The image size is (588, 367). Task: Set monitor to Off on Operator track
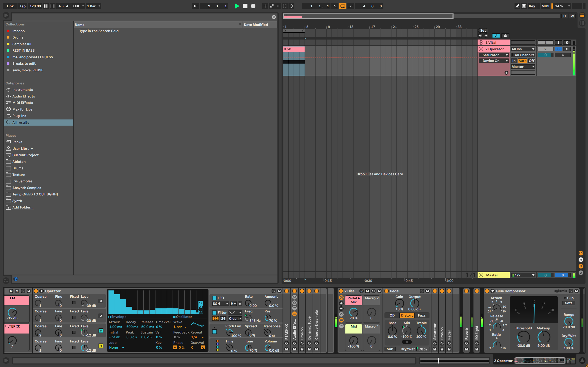531,61
